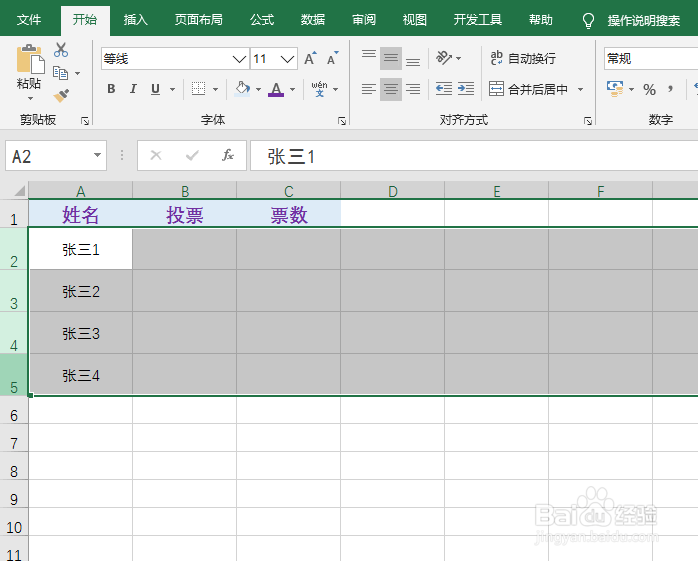Increase indent icon
This screenshot has width=698, height=561.
[466, 89]
